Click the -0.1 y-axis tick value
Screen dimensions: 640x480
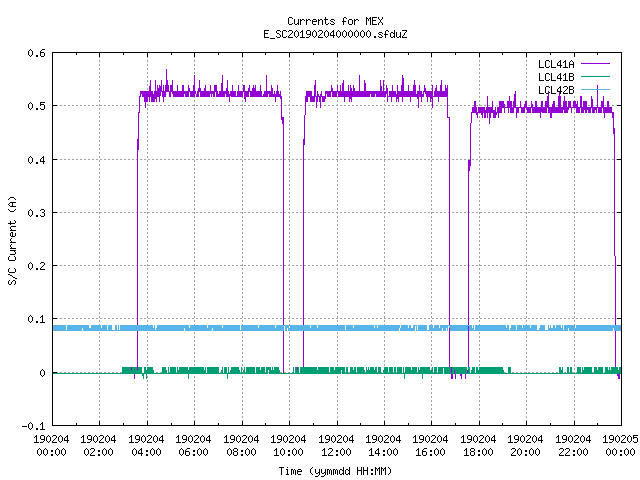tap(33, 426)
